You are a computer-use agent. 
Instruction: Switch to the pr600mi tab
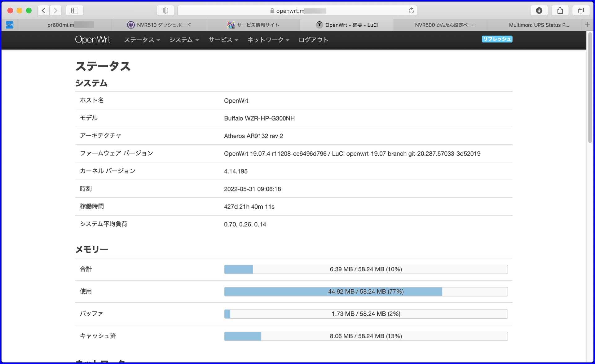point(65,25)
